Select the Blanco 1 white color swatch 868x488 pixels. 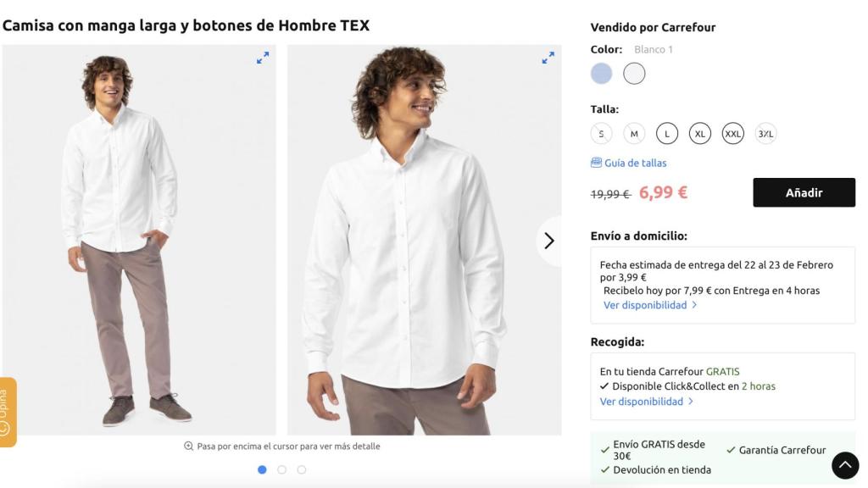point(633,74)
